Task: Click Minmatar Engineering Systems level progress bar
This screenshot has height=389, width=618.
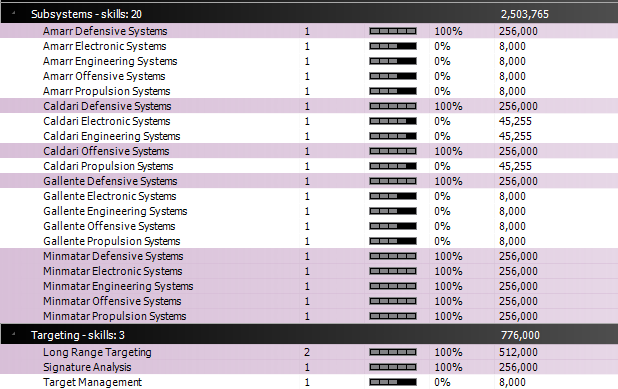Action: pyautogui.click(x=393, y=286)
